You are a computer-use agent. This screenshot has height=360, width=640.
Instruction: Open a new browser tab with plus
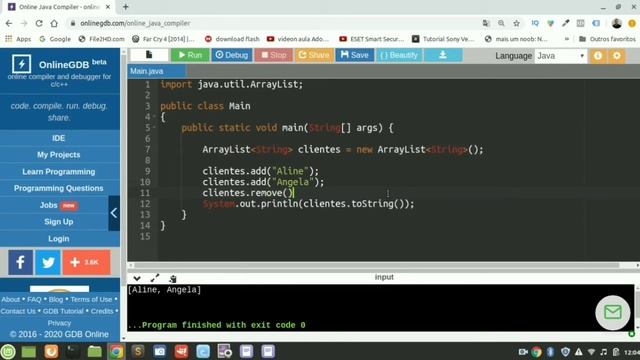[126, 7]
